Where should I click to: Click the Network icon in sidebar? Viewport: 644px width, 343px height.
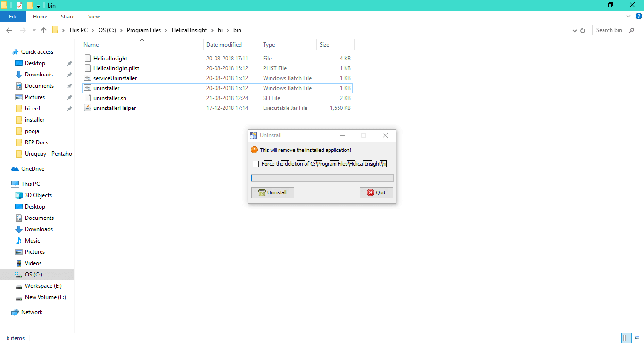click(x=16, y=312)
